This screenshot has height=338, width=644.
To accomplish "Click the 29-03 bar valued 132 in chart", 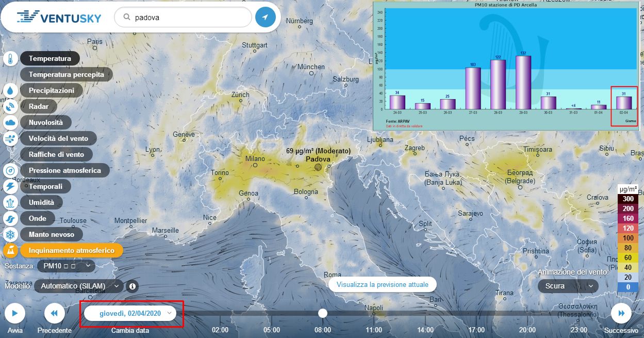I will coord(523,83).
